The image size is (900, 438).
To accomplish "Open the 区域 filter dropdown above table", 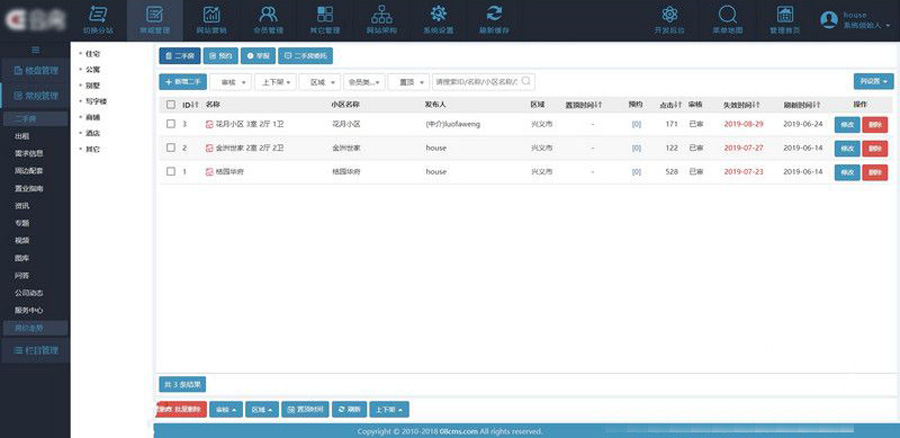I will point(319,82).
